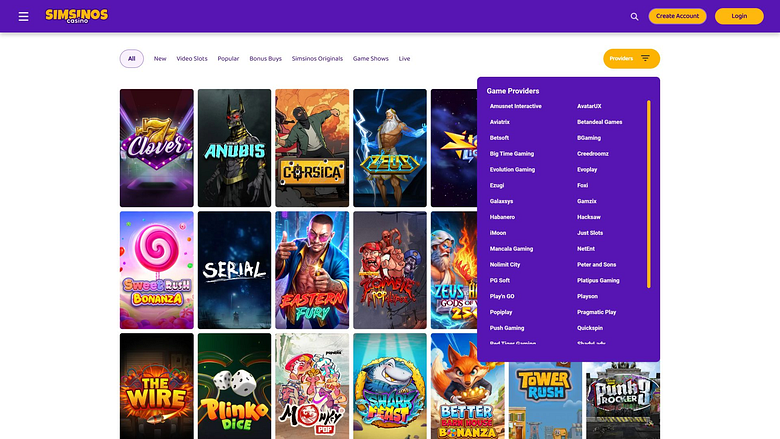780x439 pixels.
Task: Choose the PG Soft provider
Action: [499, 281]
